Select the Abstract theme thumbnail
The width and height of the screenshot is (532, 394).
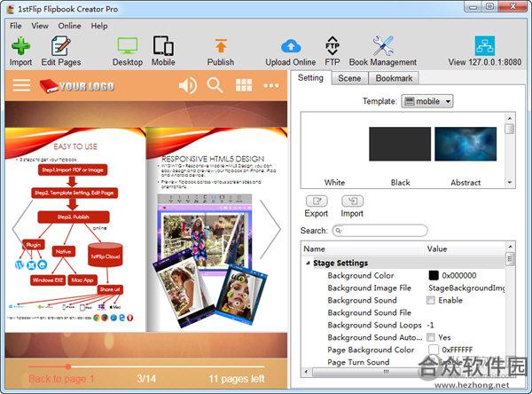465,144
